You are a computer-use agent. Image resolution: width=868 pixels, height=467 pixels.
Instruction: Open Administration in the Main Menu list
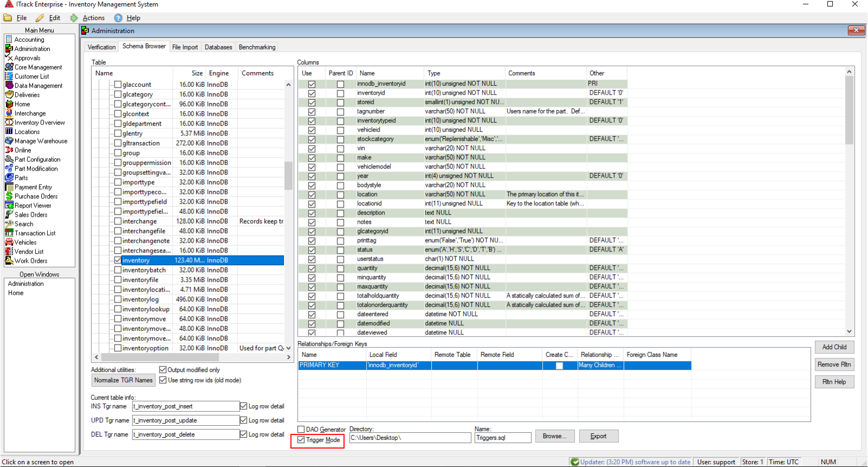coord(32,49)
